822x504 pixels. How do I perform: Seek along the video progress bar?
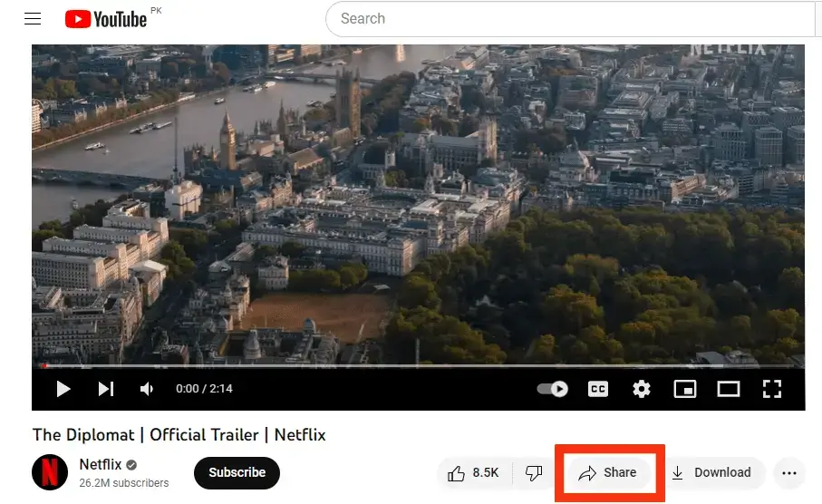[x=419, y=365]
